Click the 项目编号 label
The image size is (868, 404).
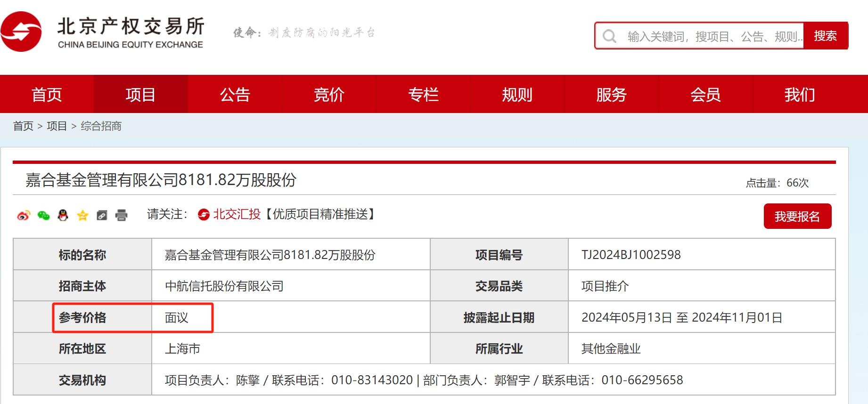(x=499, y=255)
